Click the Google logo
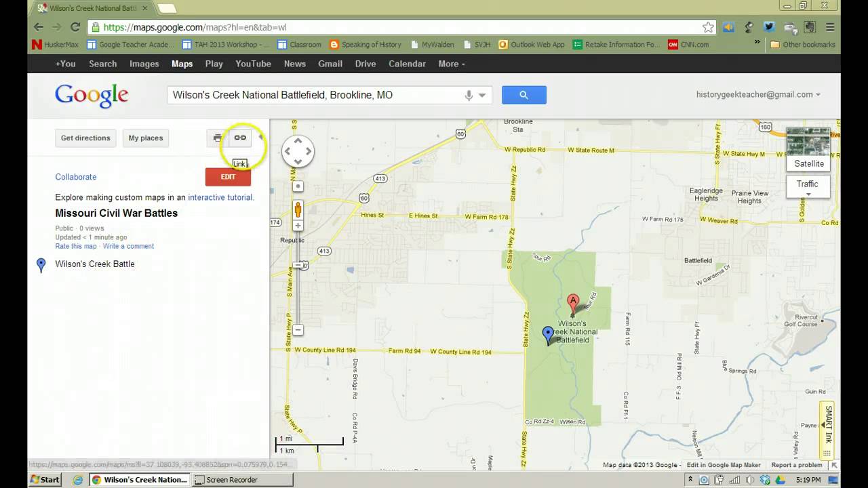 pos(92,96)
